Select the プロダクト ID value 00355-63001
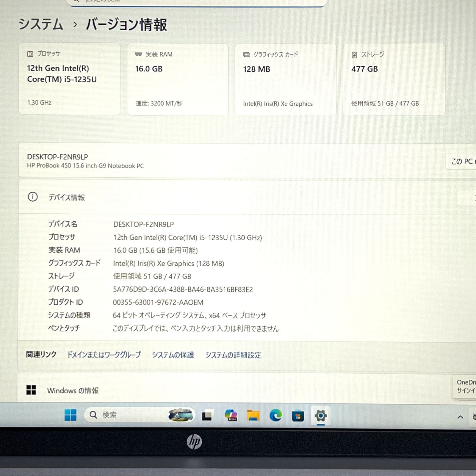This screenshot has width=476, height=476. point(158,303)
